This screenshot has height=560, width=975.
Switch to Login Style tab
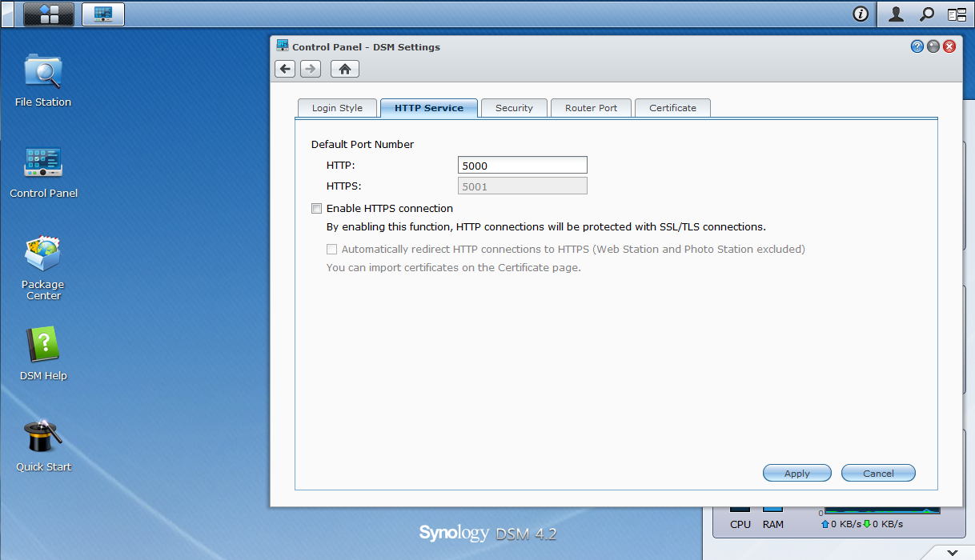[337, 108]
